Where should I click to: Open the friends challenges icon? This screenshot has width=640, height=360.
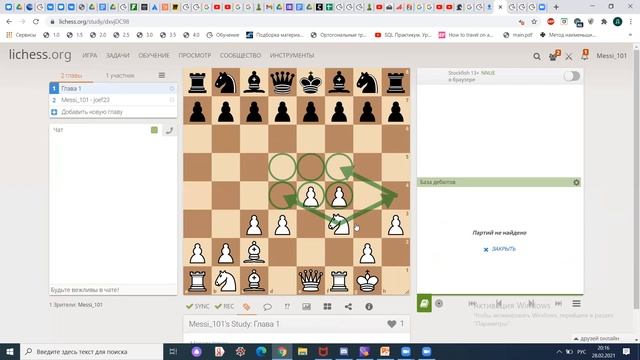point(554,56)
